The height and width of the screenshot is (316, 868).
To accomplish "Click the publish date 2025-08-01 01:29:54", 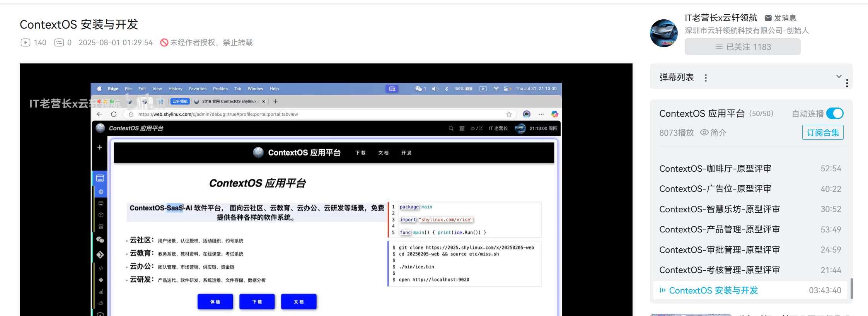I will (116, 43).
